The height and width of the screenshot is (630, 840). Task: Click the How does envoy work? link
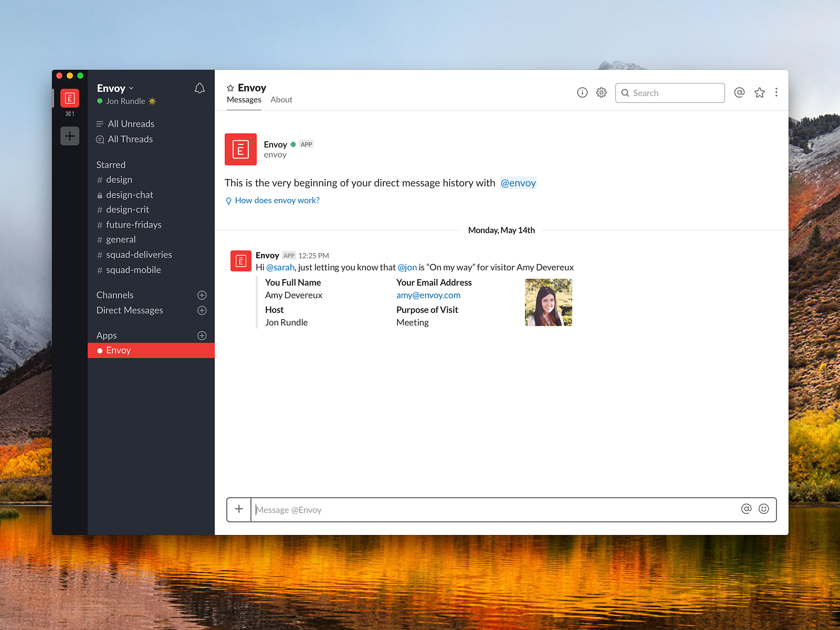(x=277, y=201)
